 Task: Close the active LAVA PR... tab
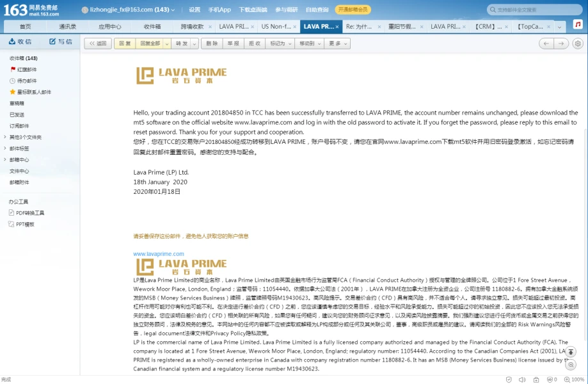(337, 27)
